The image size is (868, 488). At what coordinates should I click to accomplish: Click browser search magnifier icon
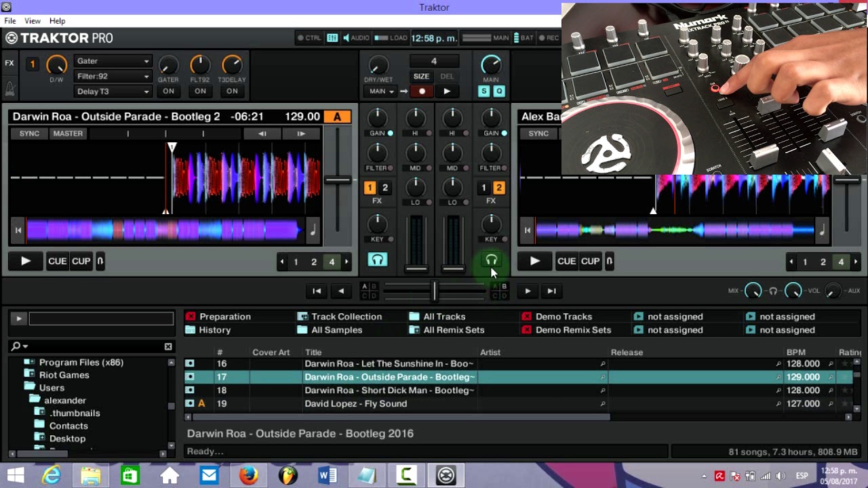tap(16, 346)
